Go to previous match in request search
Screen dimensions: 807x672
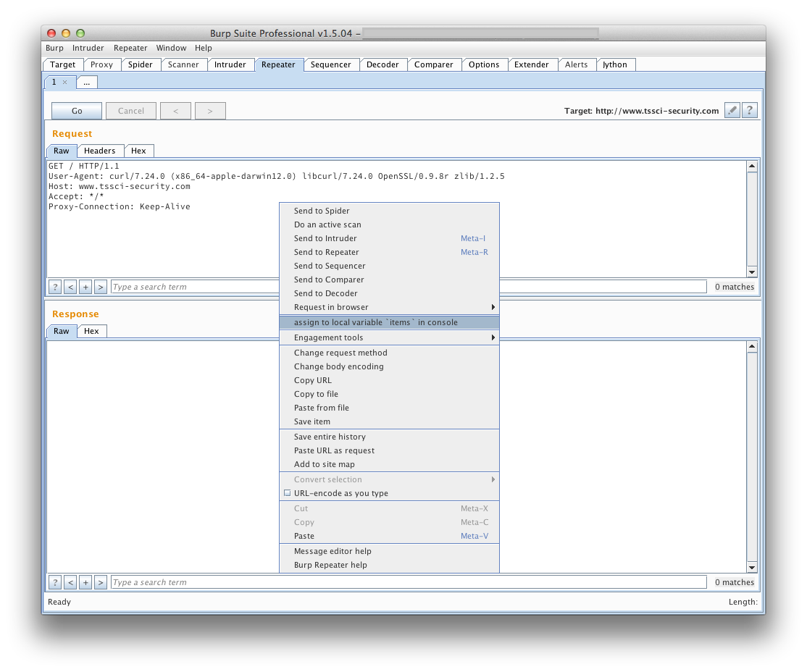70,287
